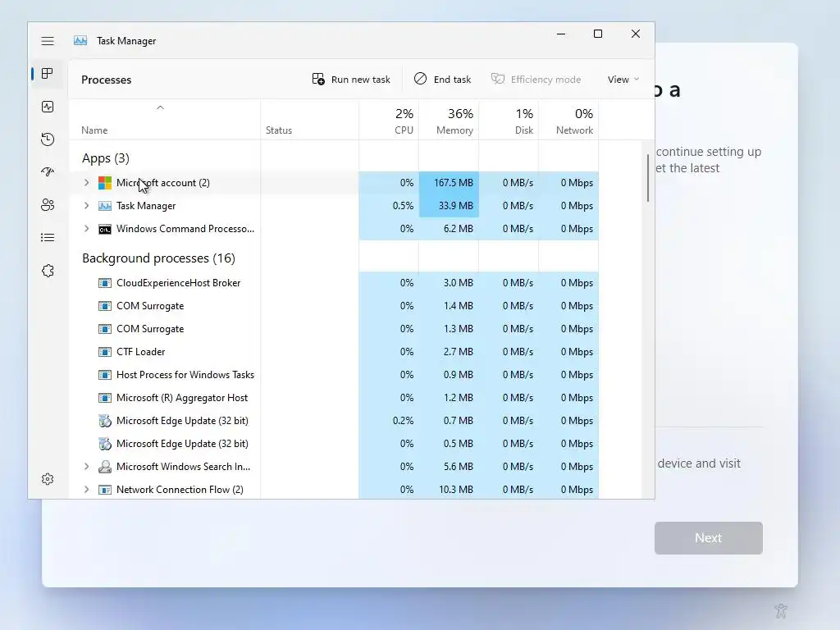Click the Background processes (16) heading

158,258
